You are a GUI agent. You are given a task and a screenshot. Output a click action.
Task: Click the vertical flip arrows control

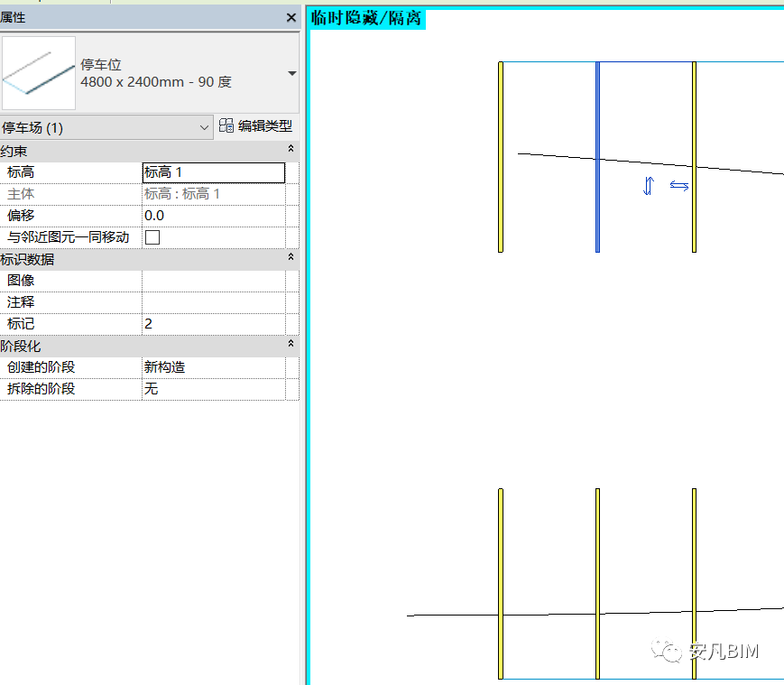pos(649,186)
